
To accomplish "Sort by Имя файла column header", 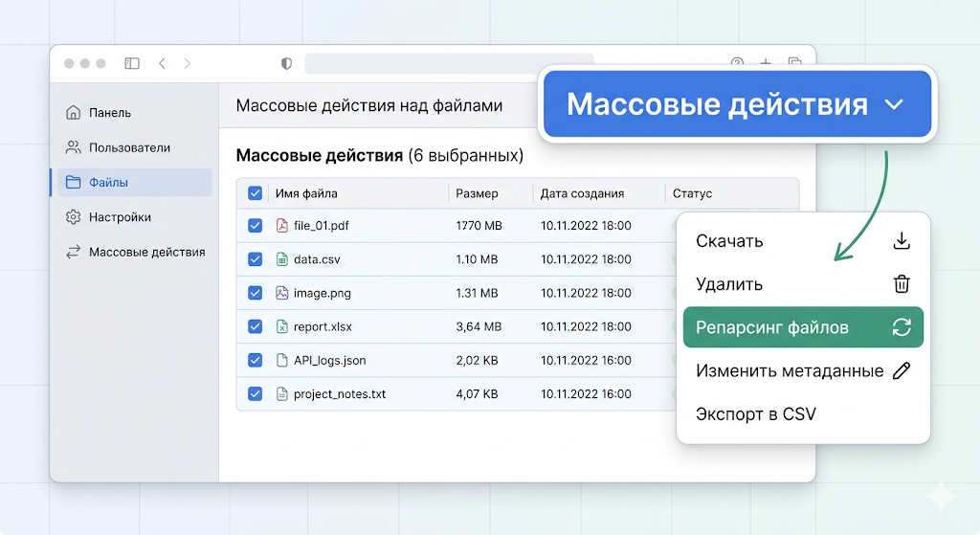I will coord(306,193).
